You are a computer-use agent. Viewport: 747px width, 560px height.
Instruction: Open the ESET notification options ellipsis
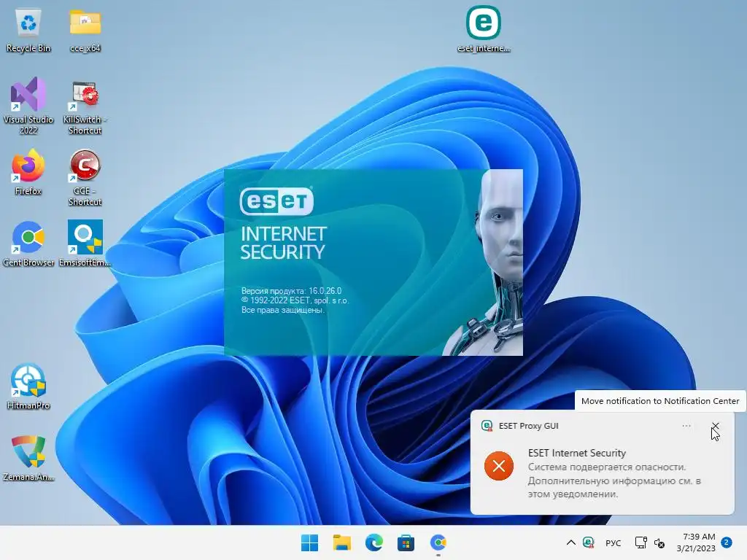pyautogui.click(x=686, y=426)
